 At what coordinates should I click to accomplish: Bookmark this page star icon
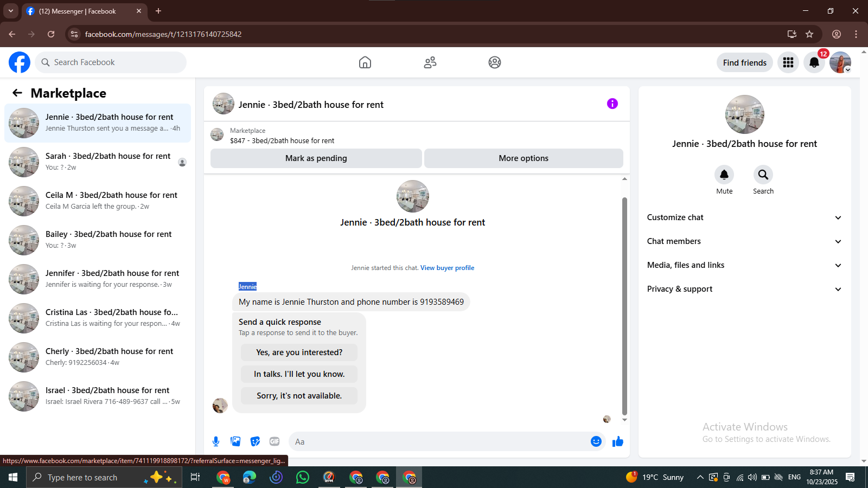[809, 34]
